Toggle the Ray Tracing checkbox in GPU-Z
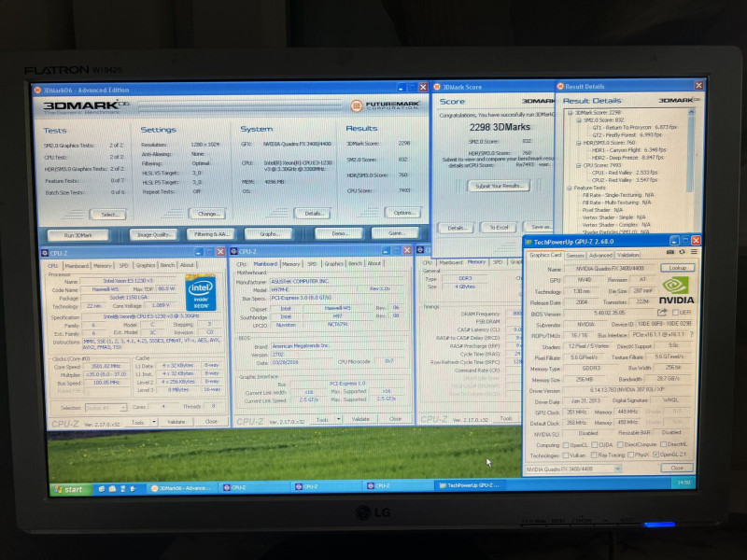This screenshot has width=747, height=560. pyautogui.click(x=594, y=455)
